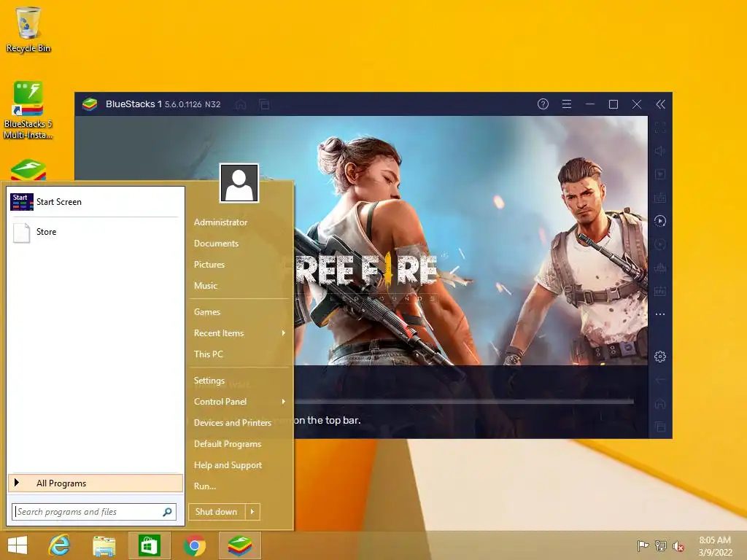This screenshot has width=747, height=560.
Task: Open Action Center flag tray icon
Action: 643,546
